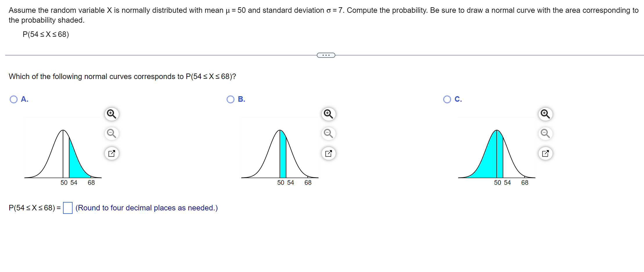Click the zoom-out magnifier for option A
The width and height of the screenshot is (644, 272).
(x=111, y=134)
